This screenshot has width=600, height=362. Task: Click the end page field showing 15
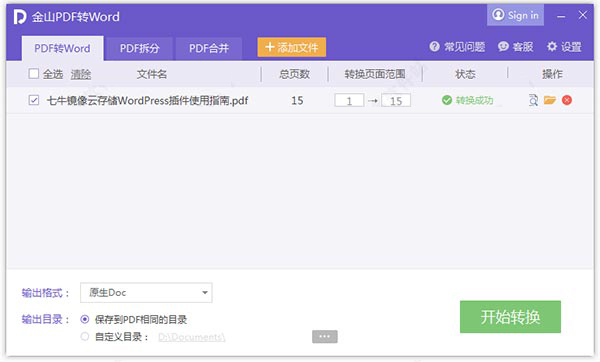[x=396, y=101]
